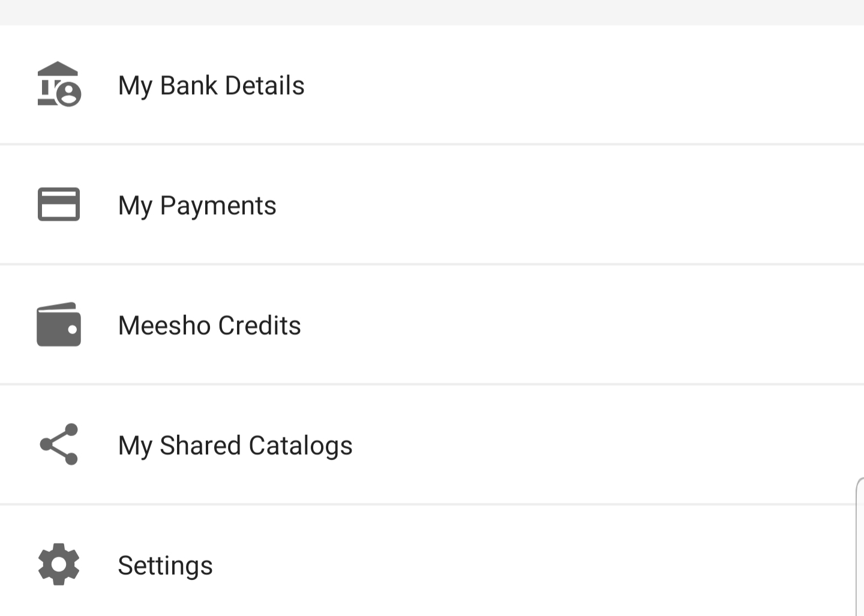This screenshot has width=864, height=616.
Task: Click the Settings gear icon
Action: [59, 564]
